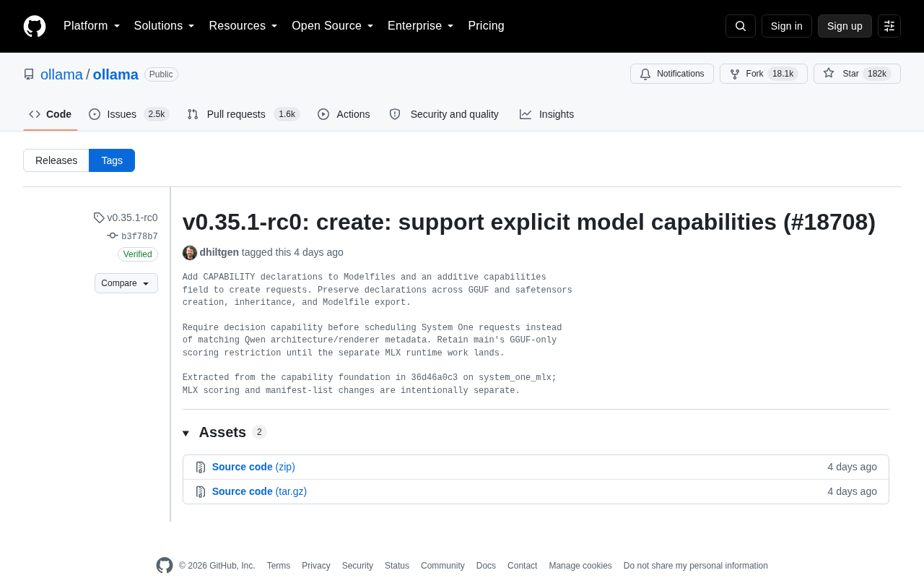Expand the Platform menu
Image resolution: width=924 pixels, height=578 pixels.
(92, 26)
